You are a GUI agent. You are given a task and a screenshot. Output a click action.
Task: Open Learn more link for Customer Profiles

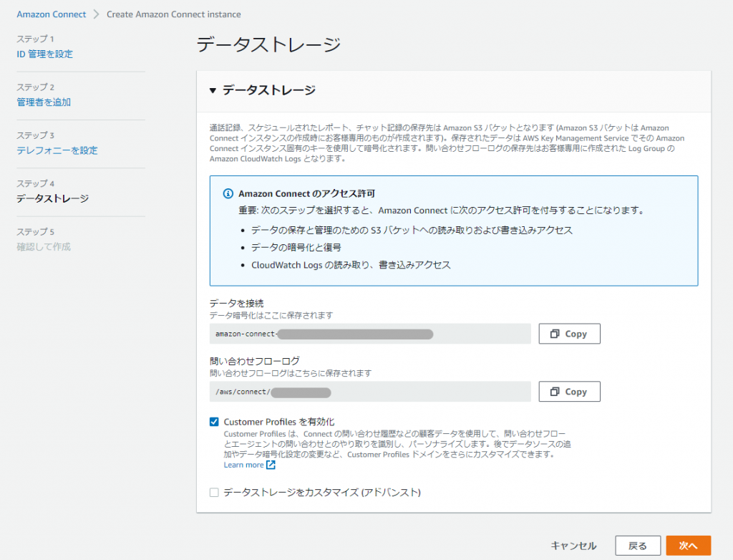click(243, 465)
